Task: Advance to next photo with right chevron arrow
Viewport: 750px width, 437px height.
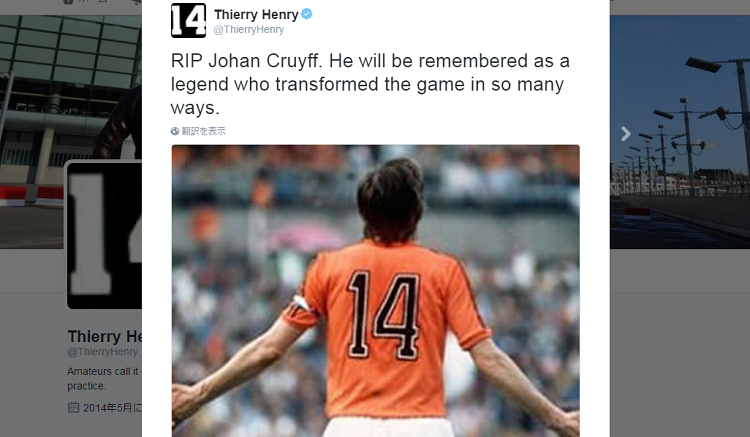Action: (x=626, y=134)
